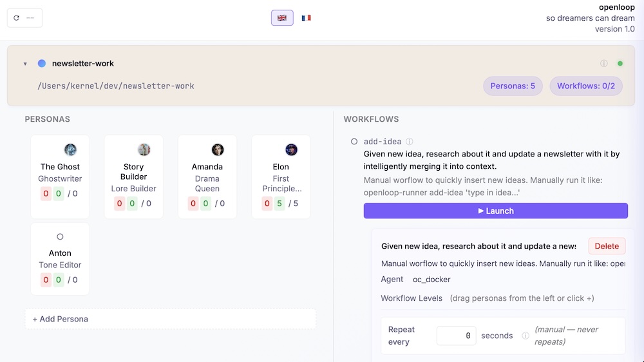Select The Ghost persona name

coord(60,167)
